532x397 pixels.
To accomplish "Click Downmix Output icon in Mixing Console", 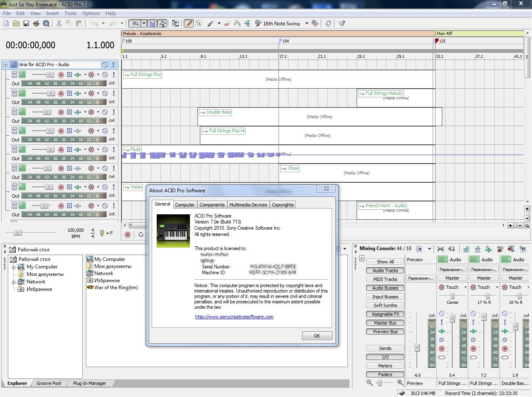I will coord(441,249).
